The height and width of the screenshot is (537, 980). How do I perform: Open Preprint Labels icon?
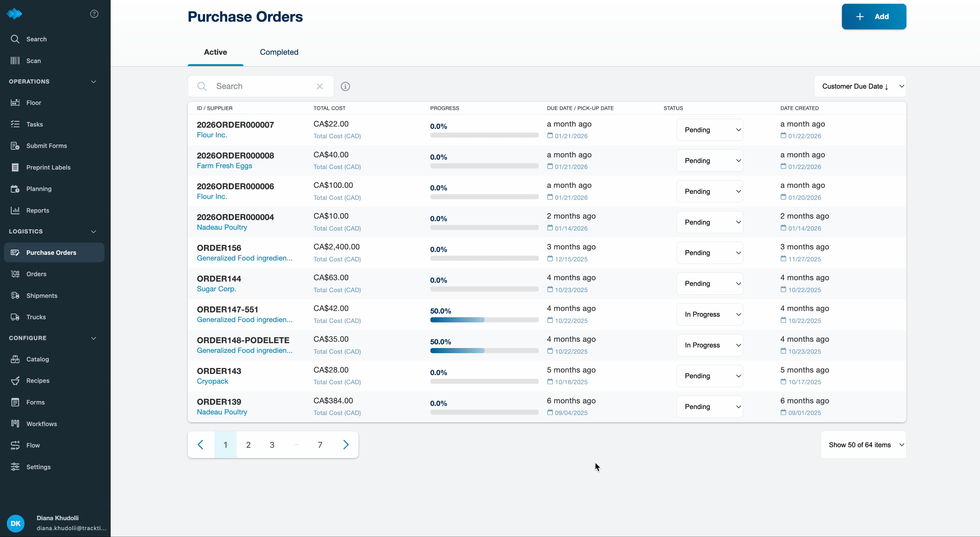tap(15, 167)
